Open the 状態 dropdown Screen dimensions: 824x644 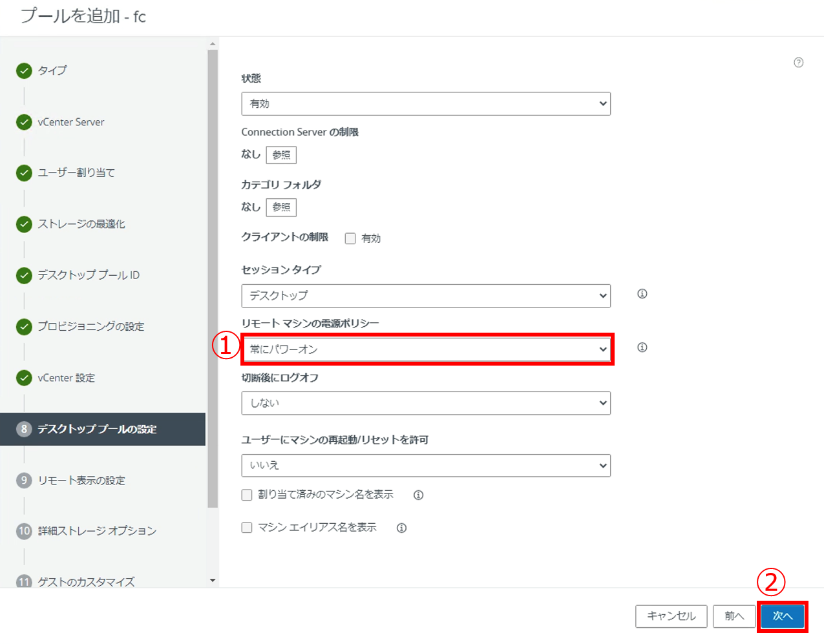point(425,104)
